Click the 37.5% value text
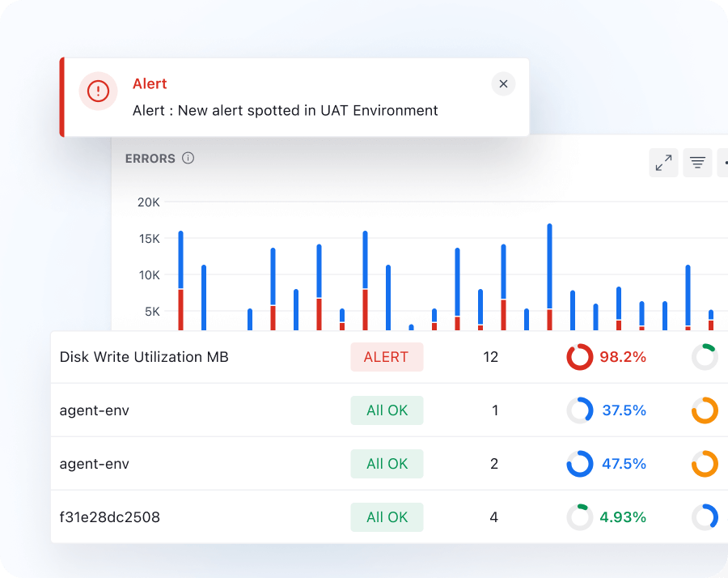 624,410
